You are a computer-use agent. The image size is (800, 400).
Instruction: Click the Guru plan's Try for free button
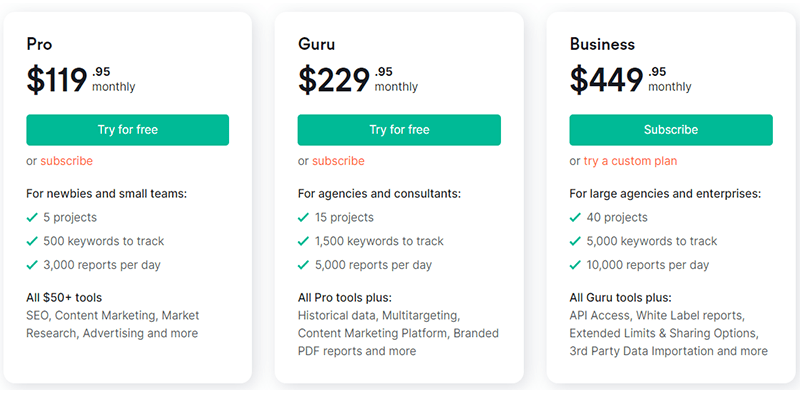[x=399, y=130]
